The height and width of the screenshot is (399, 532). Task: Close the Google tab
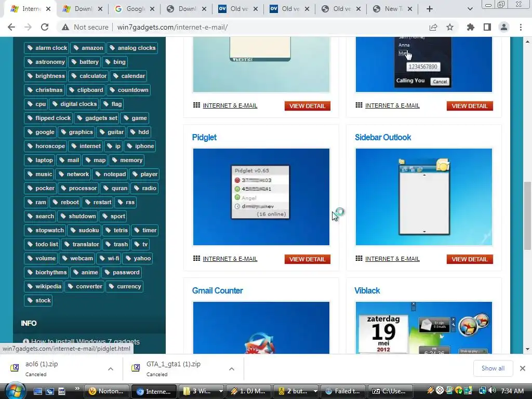click(152, 9)
